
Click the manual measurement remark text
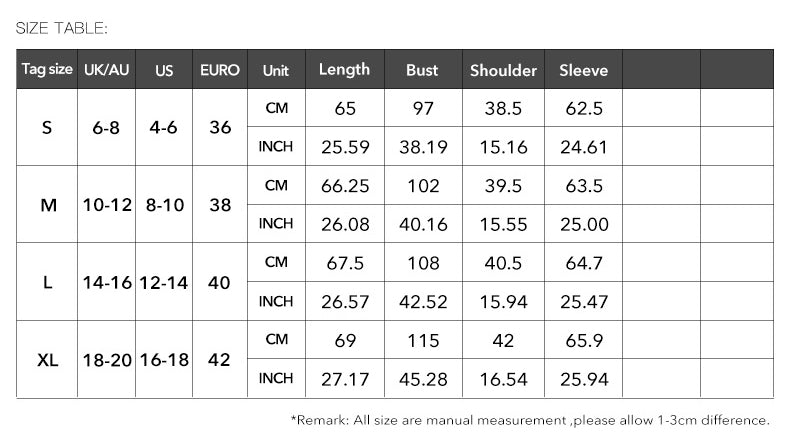[530, 420]
